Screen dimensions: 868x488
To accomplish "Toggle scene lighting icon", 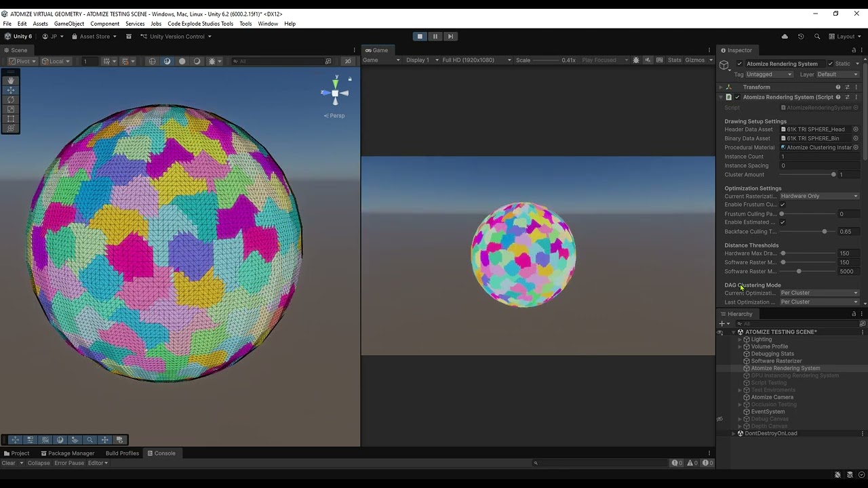I will coord(182,61).
